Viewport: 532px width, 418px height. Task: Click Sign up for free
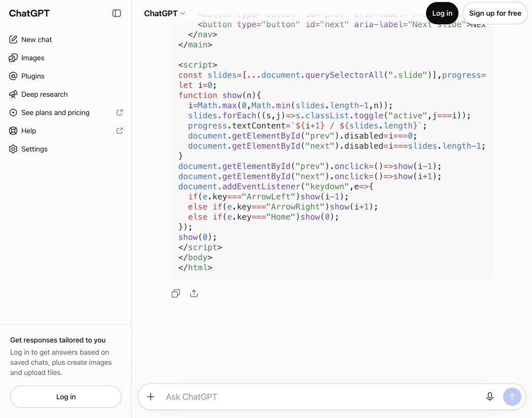tap(495, 13)
